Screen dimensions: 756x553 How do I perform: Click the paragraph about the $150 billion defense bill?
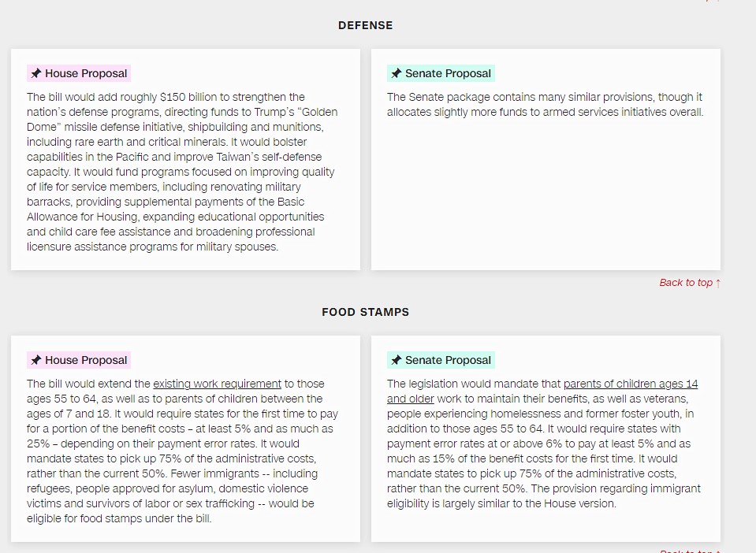[181, 172]
